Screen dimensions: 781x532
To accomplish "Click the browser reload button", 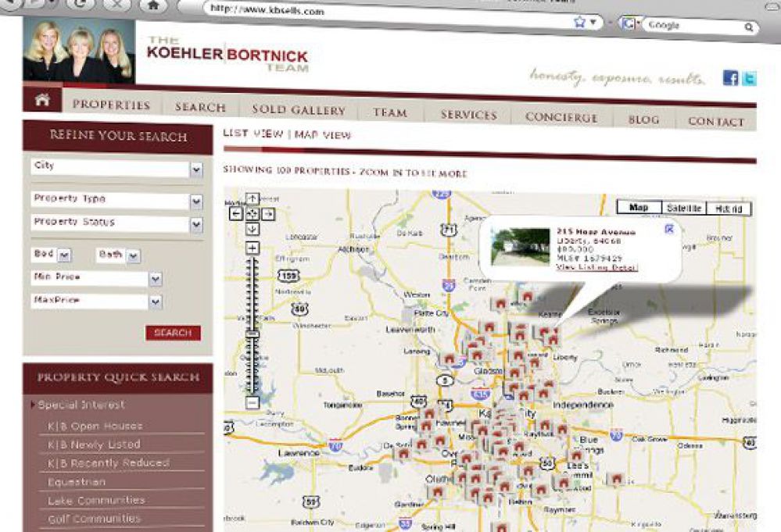I will coord(80,4).
